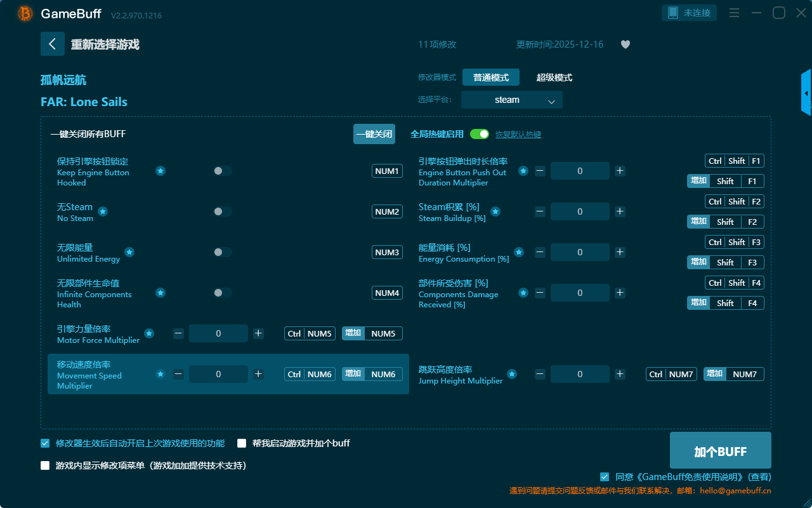812x508 pixels.
Task: Click the star next to Jump Height Multiplier
Action: pyautogui.click(x=512, y=374)
